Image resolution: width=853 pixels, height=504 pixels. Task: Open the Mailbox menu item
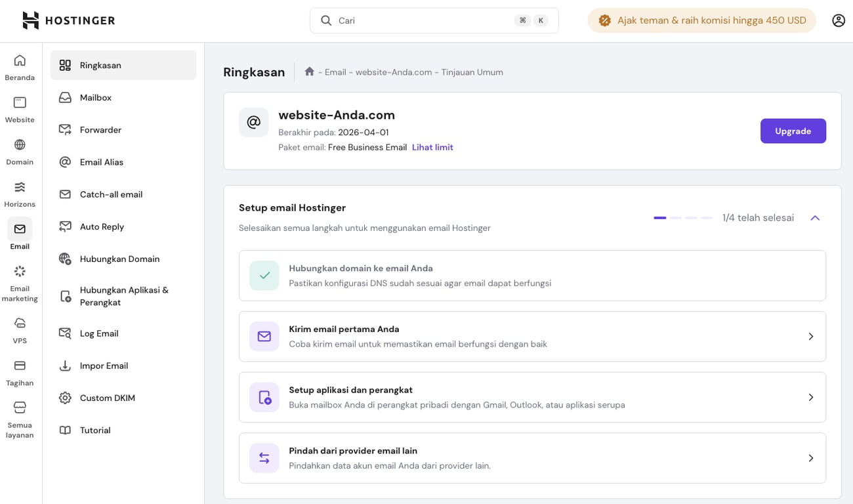coord(96,98)
